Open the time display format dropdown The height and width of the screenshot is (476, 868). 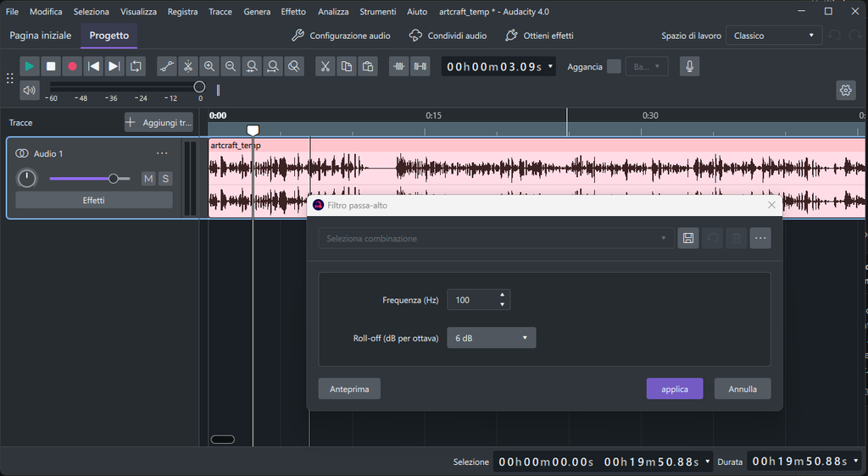(550, 66)
